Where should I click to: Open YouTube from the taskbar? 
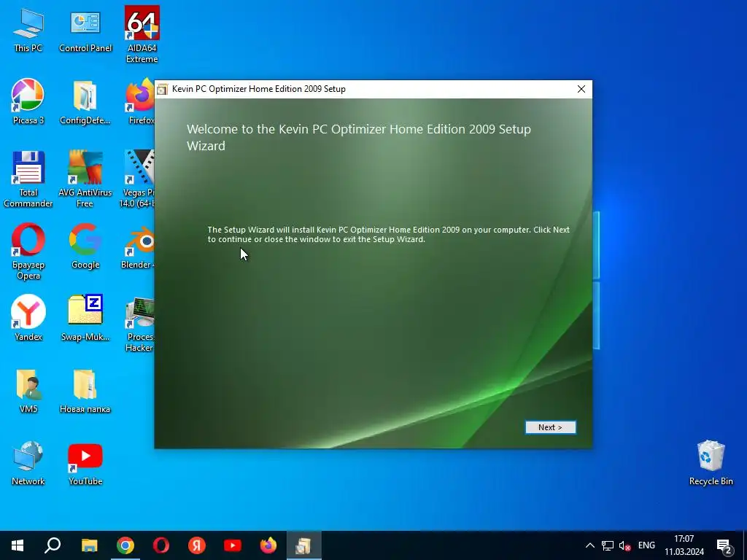pyautogui.click(x=233, y=545)
